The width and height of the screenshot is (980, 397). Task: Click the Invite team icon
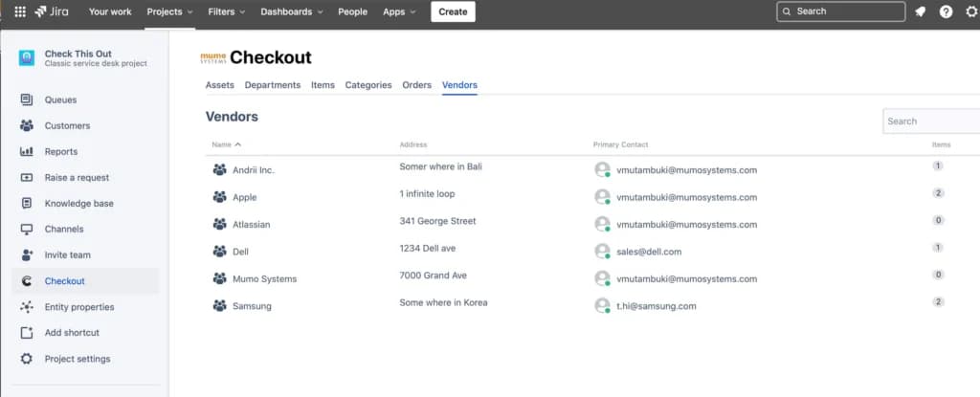point(26,255)
